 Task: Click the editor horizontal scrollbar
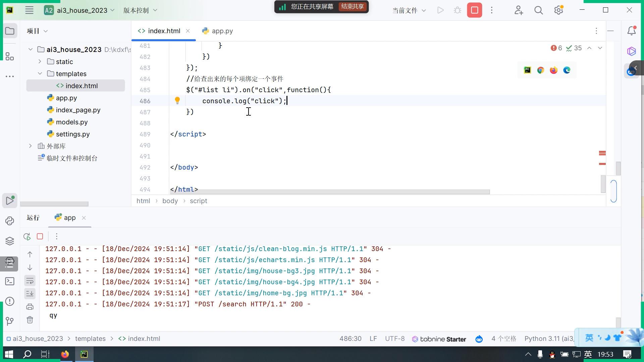coord(330,192)
